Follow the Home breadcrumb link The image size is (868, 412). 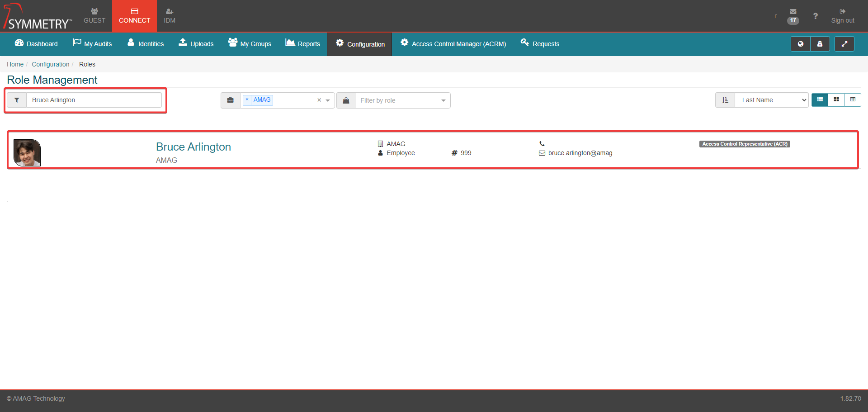(x=15, y=64)
